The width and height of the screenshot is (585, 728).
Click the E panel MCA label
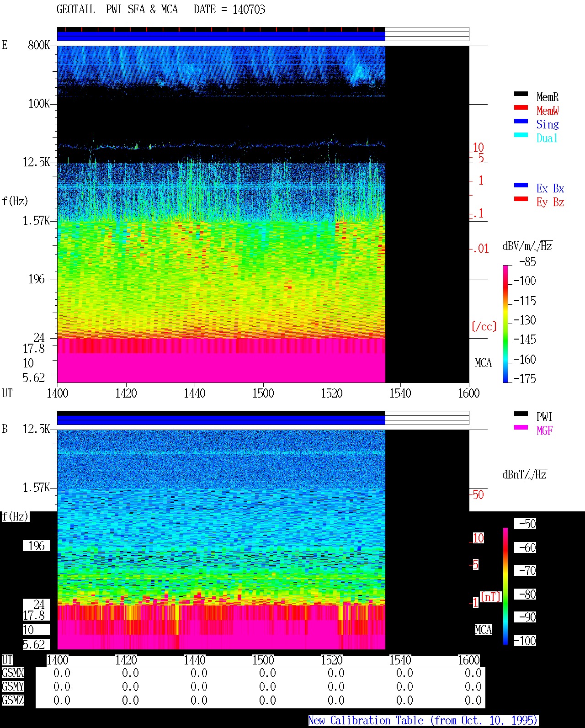coord(483,363)
